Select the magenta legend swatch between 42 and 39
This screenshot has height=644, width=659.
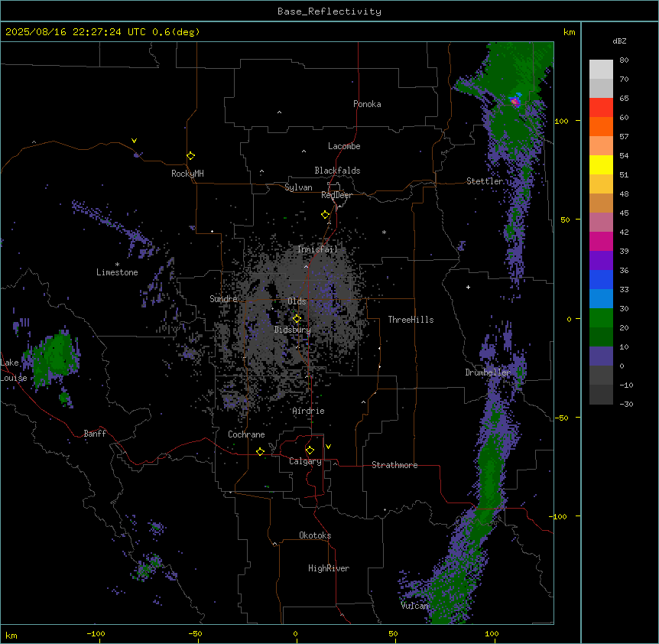[x=601, y=241]
